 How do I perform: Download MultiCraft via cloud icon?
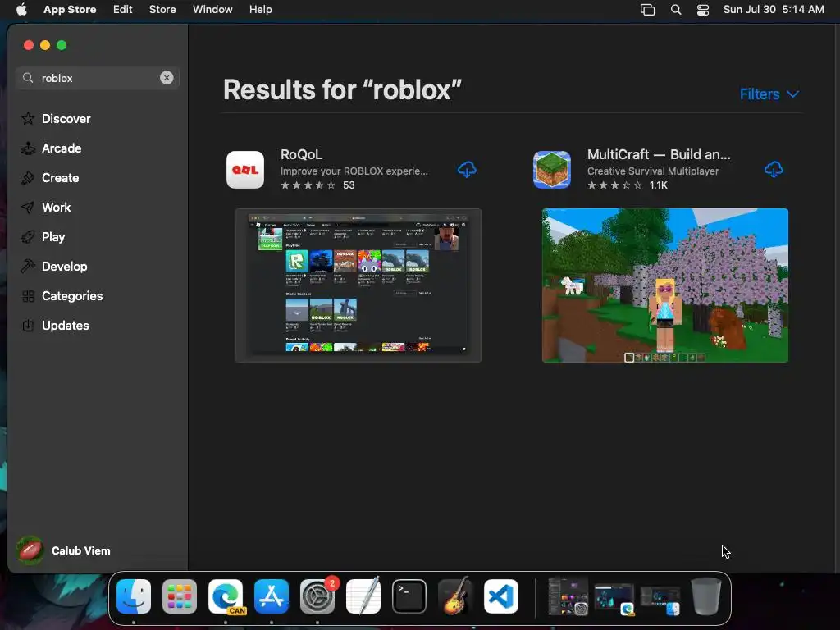[x=774, y=170]
